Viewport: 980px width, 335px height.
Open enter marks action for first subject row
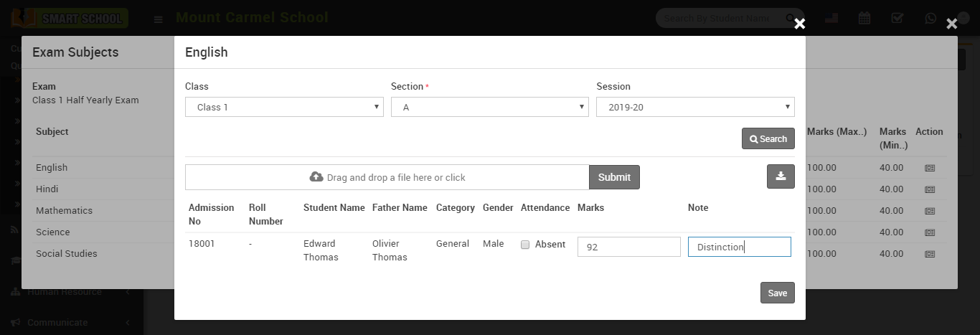tap(930, 168)
